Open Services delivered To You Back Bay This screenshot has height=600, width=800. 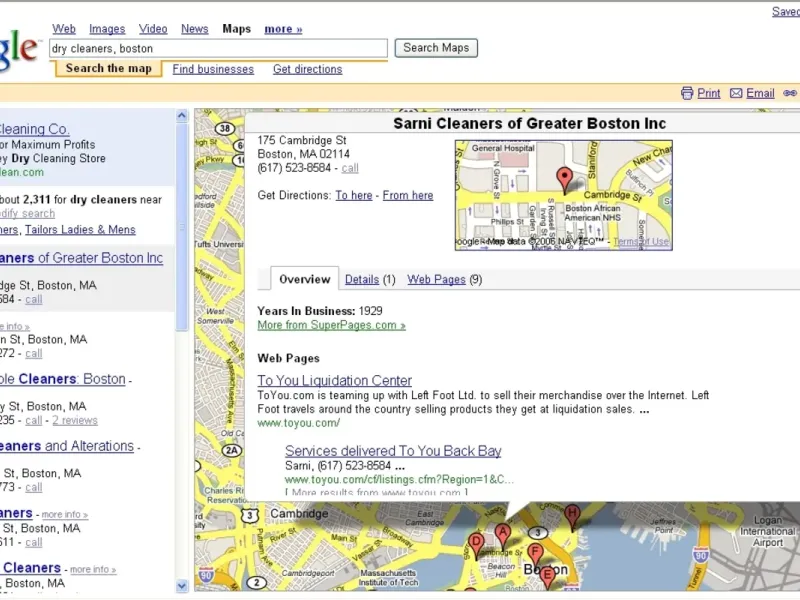393,451
